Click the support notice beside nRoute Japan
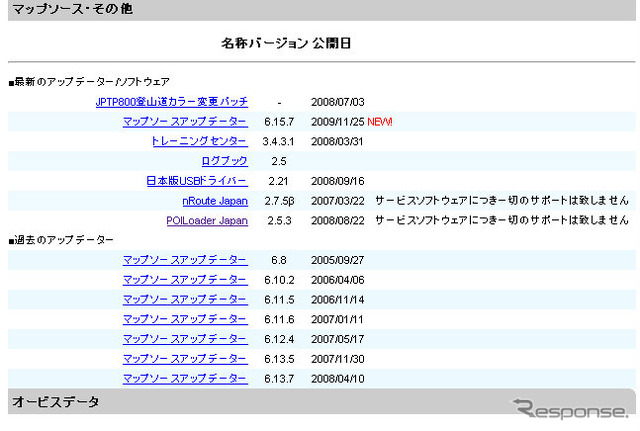Image resolution: width=640 pixels, height=431 pixels. pos(502,200)
